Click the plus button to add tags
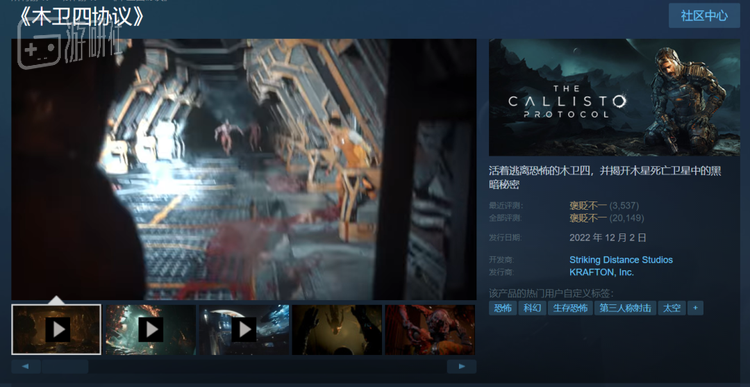The height and width of the screenshot is (387, 750). [695, 308]
